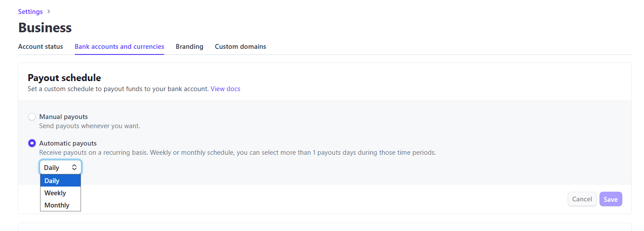Click the Payout schedule section heading
The image size is (644, 231).
tap(64, 78)
